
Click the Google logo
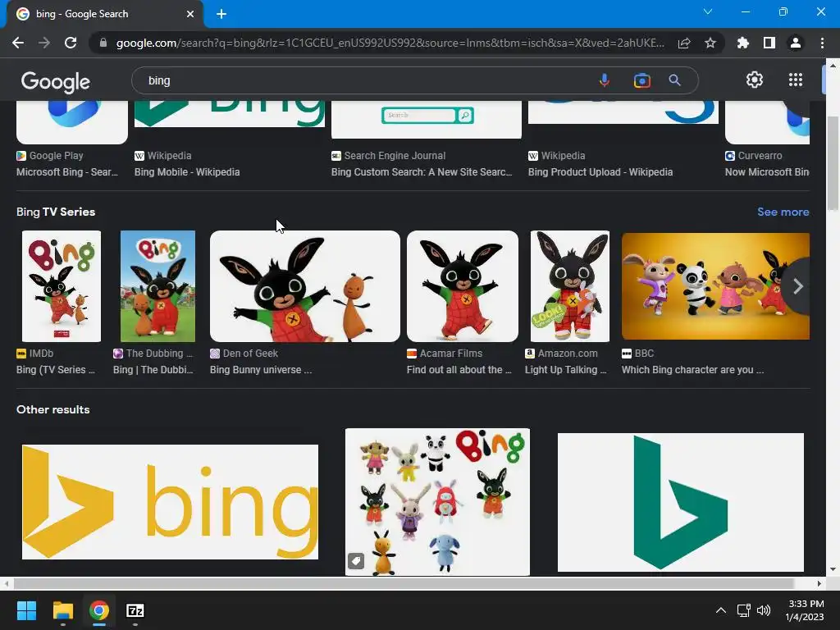click(56, 81)
